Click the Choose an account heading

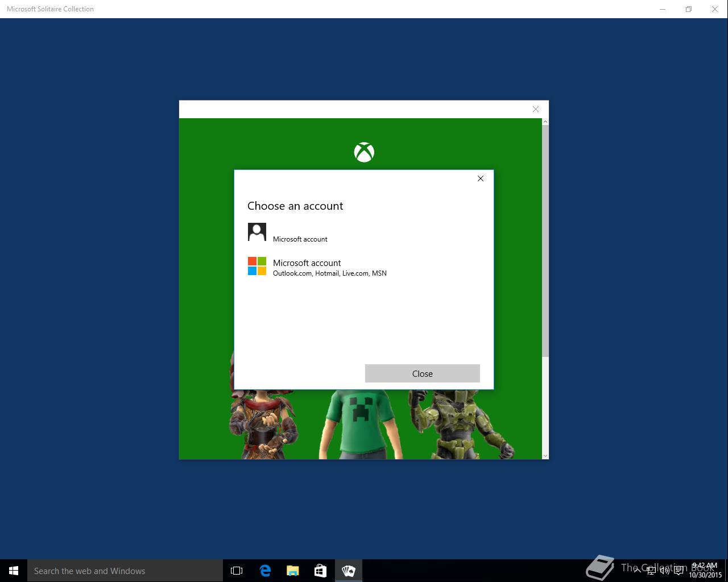point(295,206)
